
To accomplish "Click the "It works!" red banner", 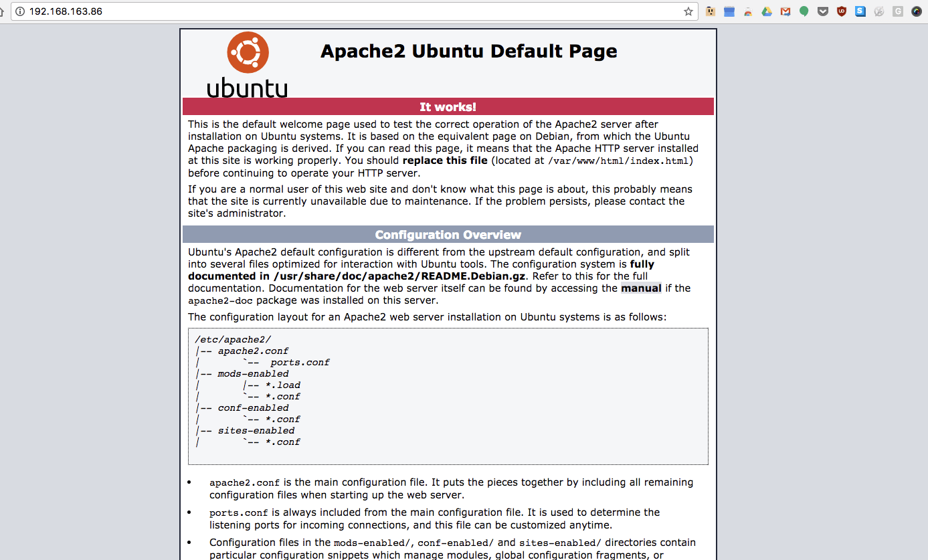I will pos(448,107).
